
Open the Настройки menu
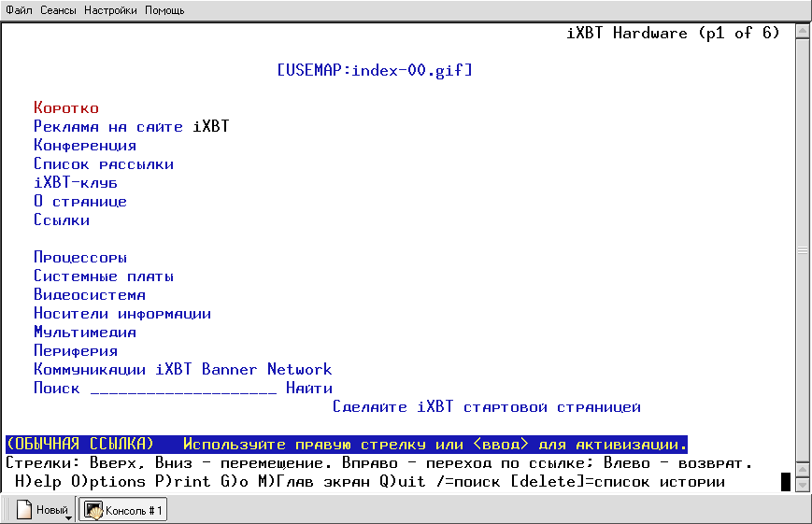click(x=111, y=10)
